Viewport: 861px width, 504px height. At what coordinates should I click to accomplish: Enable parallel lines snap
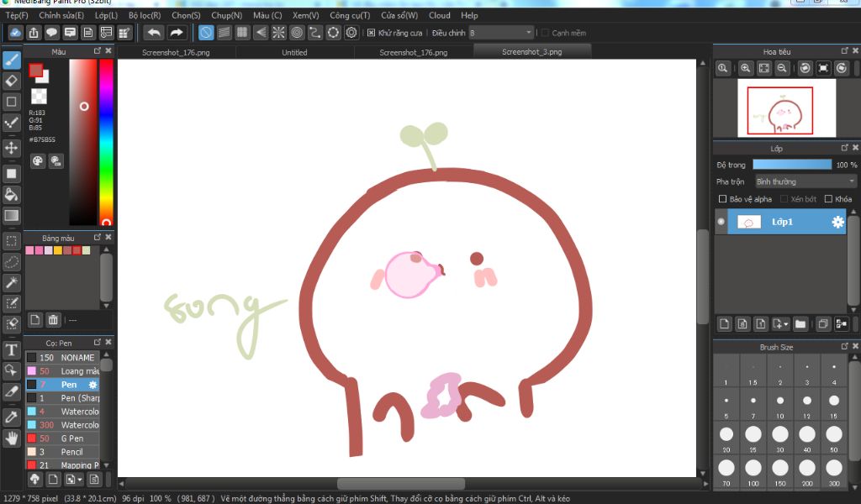[x=224, y=33]
